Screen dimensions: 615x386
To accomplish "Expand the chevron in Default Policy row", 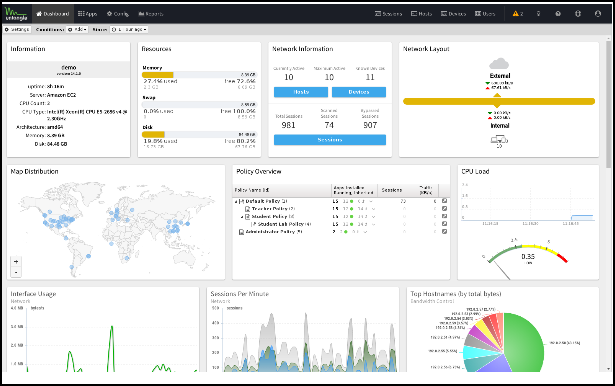I will click(371, 201).
